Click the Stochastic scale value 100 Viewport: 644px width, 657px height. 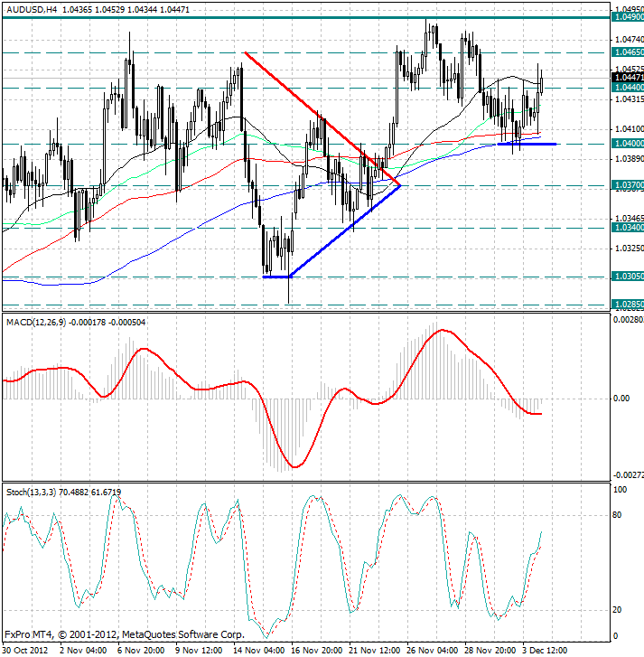pos(620,490)
